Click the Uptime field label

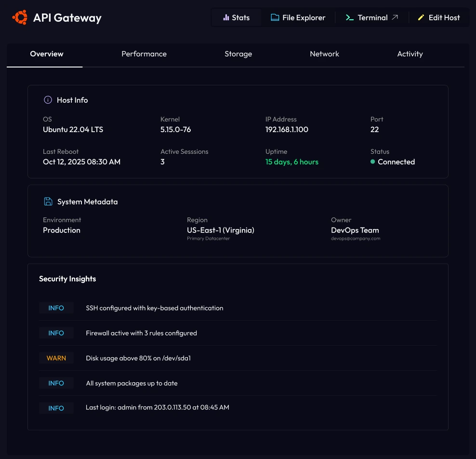276,151
